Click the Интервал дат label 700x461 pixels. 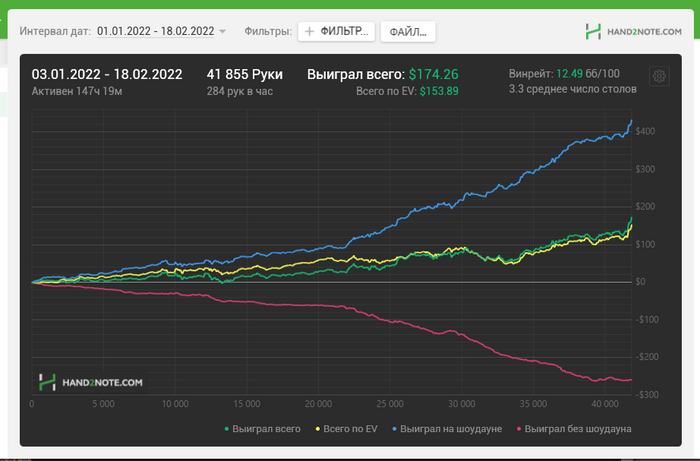click(x=55, y=31)
